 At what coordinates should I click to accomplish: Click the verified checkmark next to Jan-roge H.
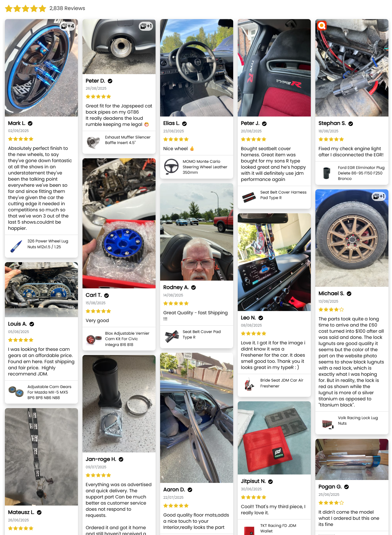click(x=121, y=459)
